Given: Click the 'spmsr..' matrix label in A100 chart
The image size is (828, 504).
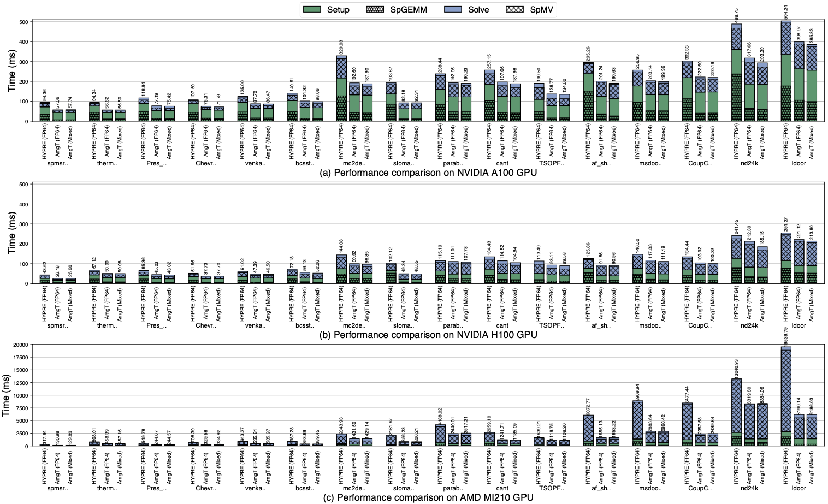Looking at the screenshot, I should click(x=58, y=163).
